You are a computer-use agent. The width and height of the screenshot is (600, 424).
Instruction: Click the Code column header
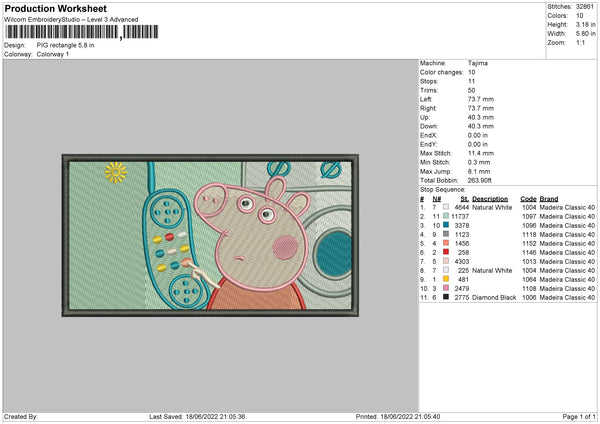point(528,199)
